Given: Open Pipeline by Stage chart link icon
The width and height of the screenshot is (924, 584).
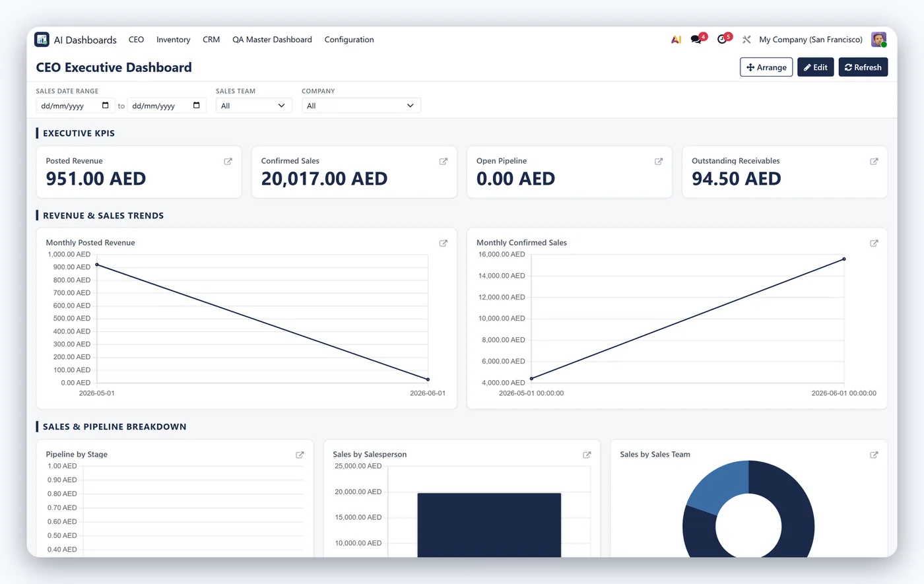Looking at the screenshot, I should pyautogui.click(x=300, y=455).
